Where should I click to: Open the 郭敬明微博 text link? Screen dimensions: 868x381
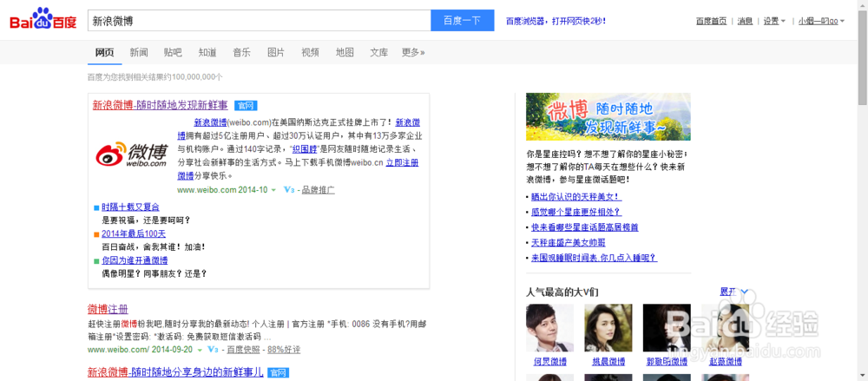(667, 362)
